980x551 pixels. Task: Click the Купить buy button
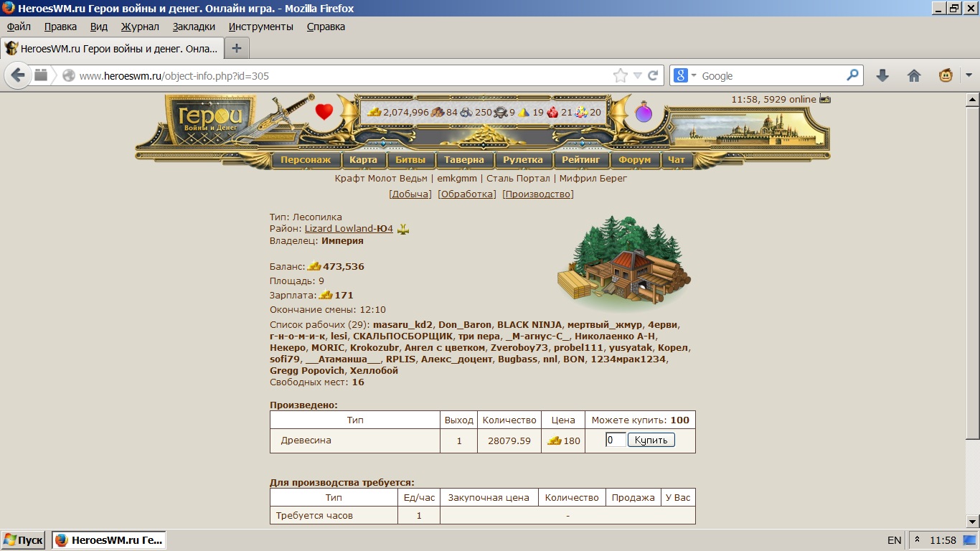pyautogui.click(x=651, y=440)
